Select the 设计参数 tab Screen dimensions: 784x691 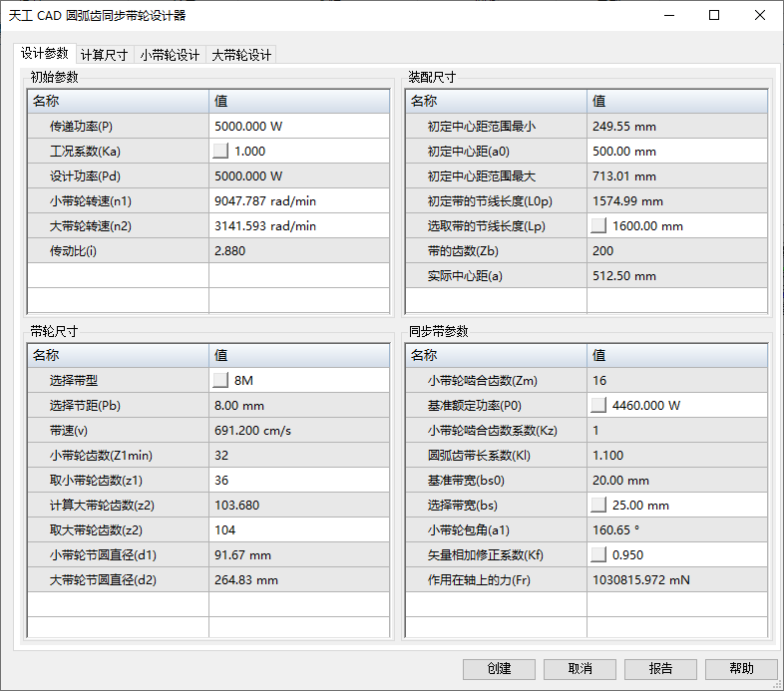[x=45, y=54]
